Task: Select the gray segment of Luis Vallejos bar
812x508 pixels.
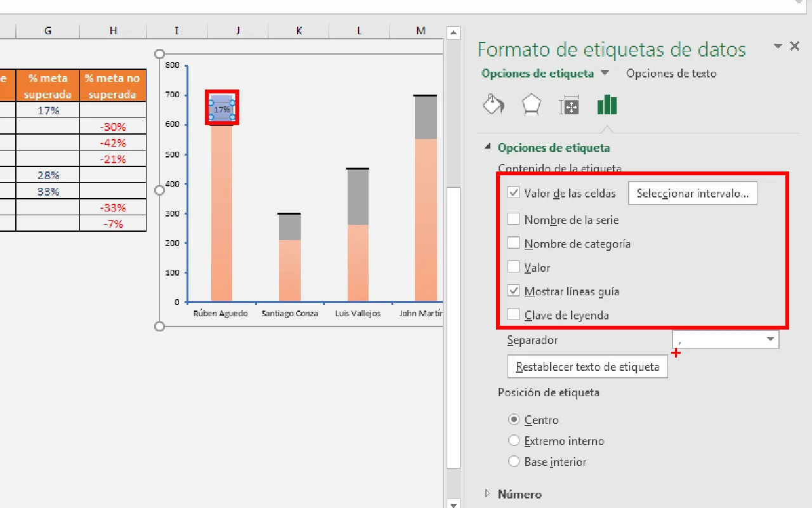Action: click(358, 197)
